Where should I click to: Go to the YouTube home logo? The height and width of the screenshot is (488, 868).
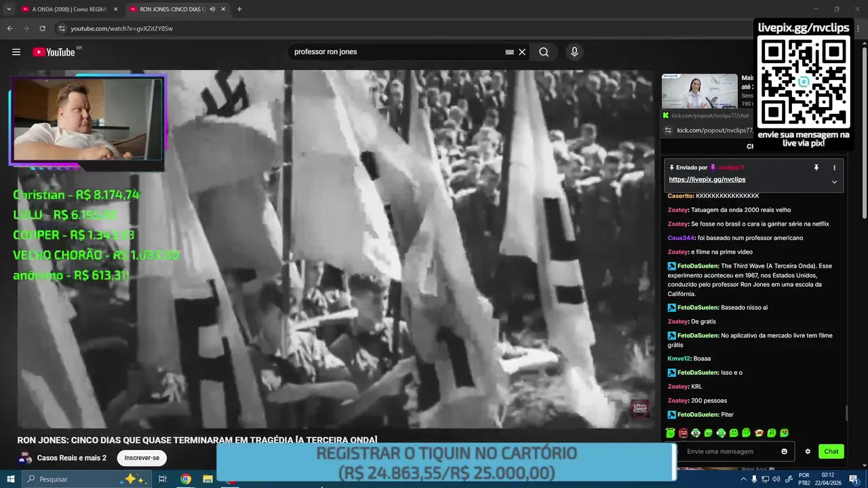click(54, 52)
